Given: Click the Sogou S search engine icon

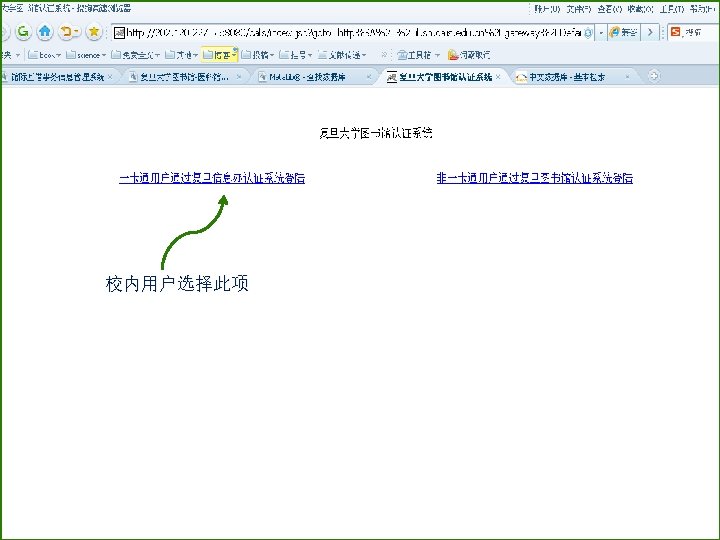Looking at the screenshot, I should (x=675, y=32).
